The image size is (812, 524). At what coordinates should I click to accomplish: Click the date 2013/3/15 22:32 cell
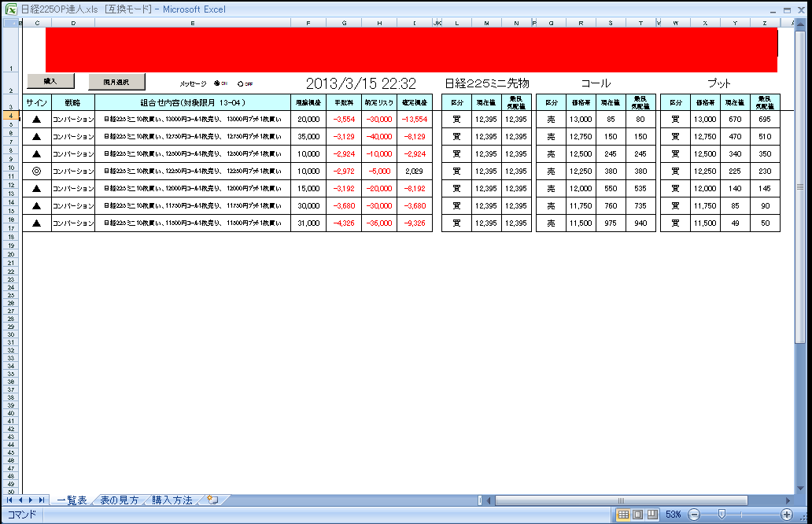361,83
